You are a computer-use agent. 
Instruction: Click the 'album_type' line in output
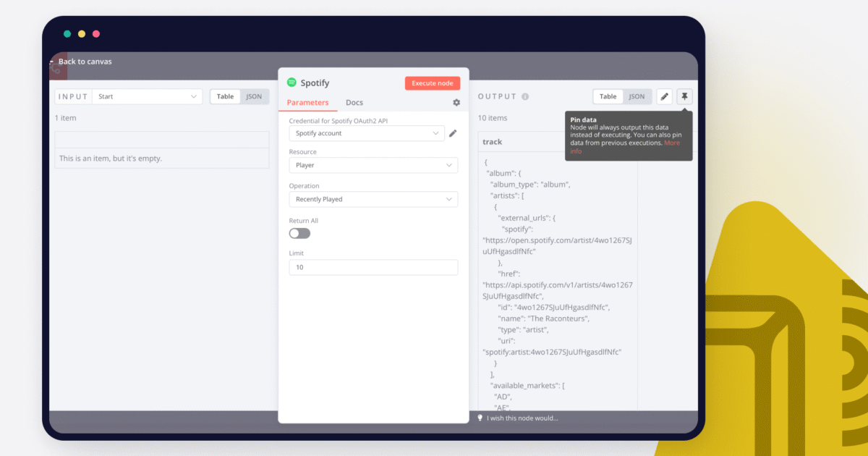pos(530,184)
